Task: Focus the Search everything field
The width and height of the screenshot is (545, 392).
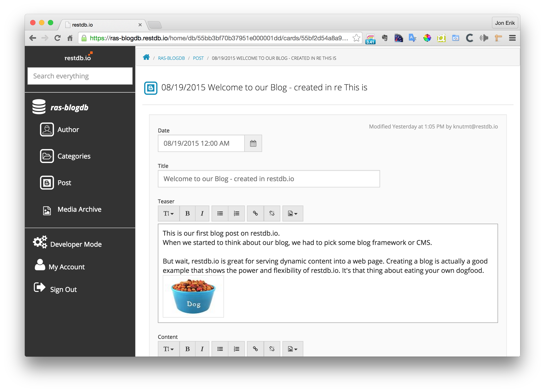Action: (80, 76)
